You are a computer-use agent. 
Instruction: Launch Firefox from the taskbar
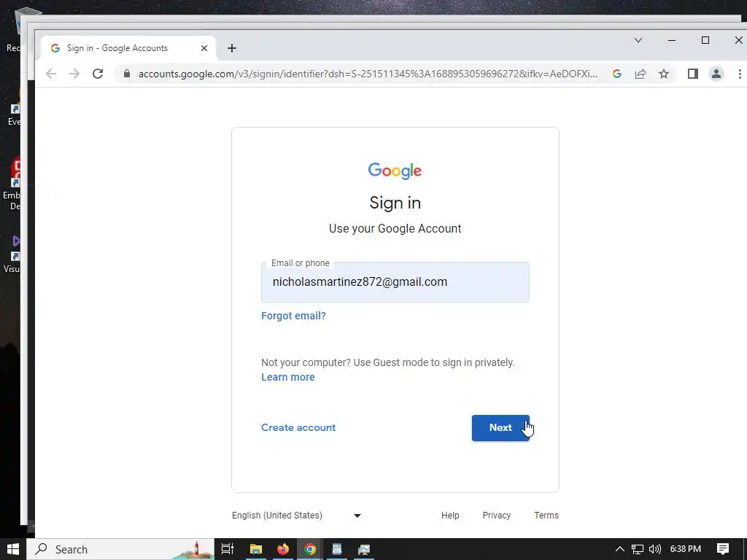(x=283, y=549)
